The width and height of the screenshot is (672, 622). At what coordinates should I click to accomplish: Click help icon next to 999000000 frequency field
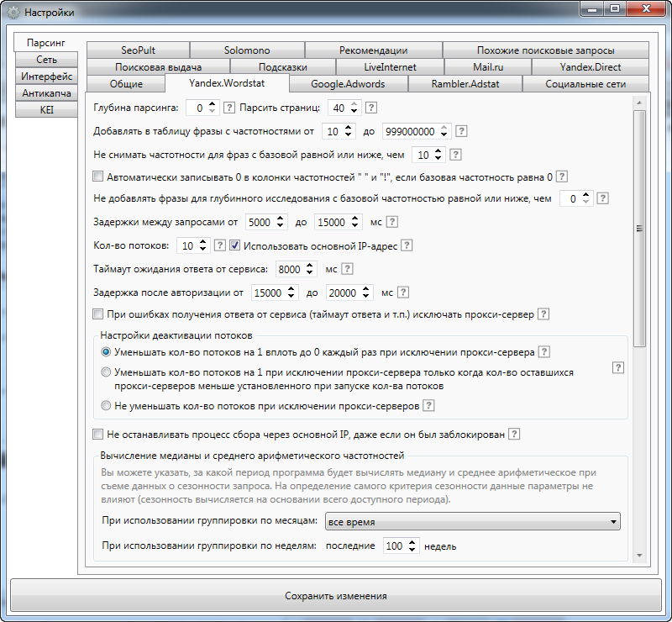461,131
